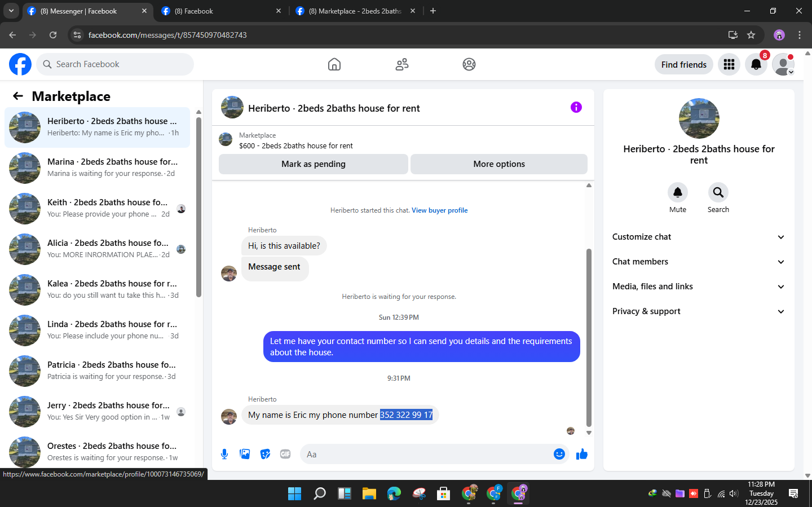The width and height of the screenshot is (812, 507).
Task: View site information icon in address bar
Action: [x=77, y=35]
